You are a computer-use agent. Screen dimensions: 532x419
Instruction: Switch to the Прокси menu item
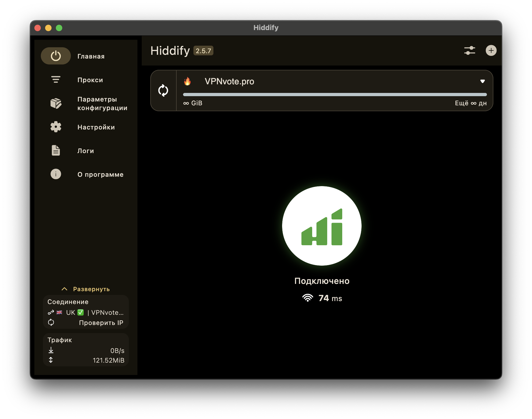pos(90,80)
